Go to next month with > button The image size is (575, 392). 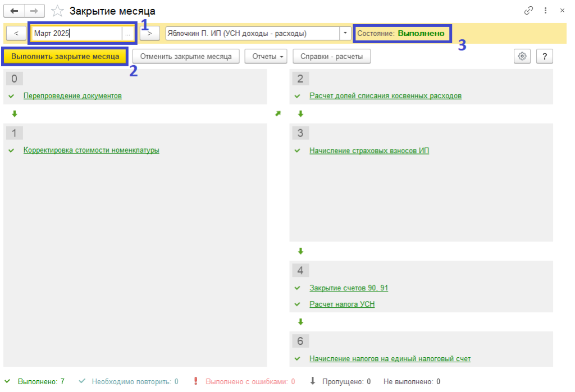click(149, 33)
